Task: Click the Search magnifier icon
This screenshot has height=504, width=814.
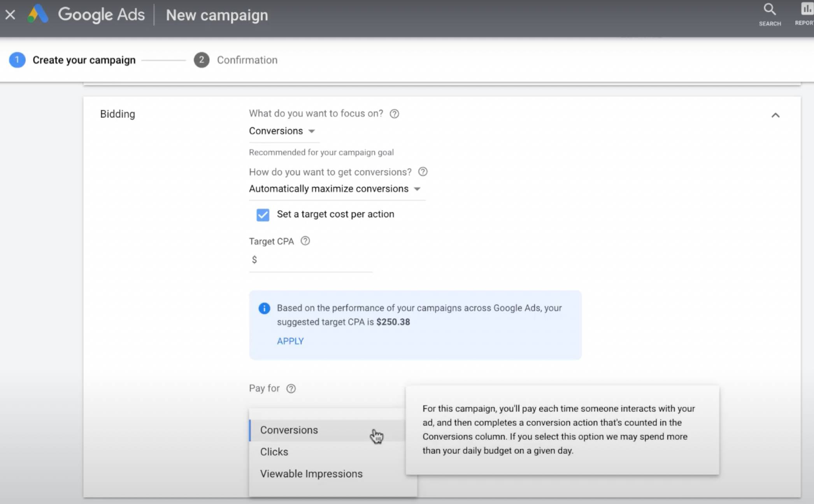Action: tap(769, 10)
